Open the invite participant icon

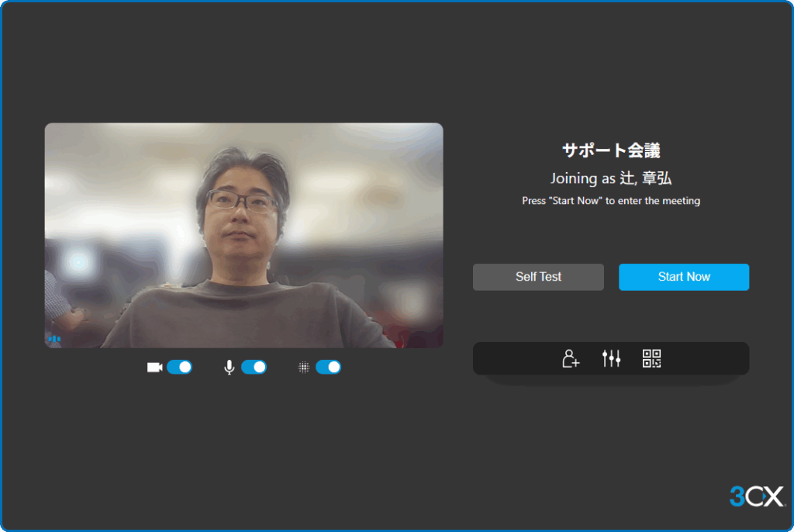click(x=571, y=358)
